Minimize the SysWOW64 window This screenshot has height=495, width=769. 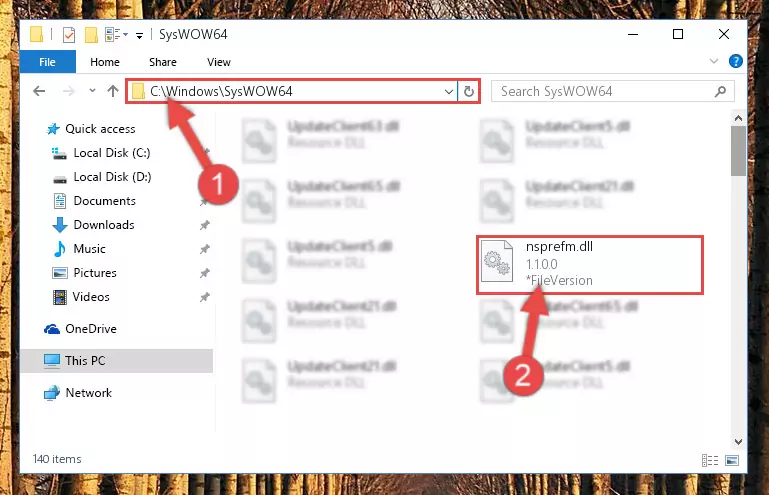click(x=633, y=34)
